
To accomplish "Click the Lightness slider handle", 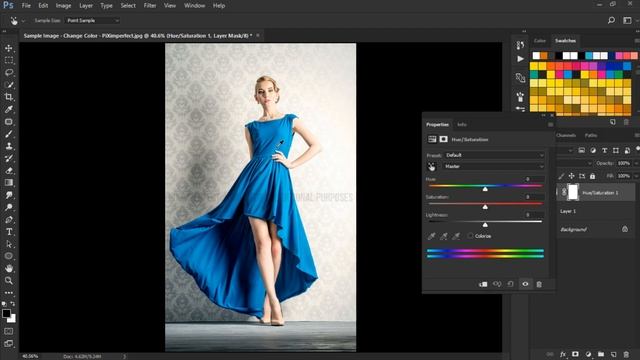I will click(485, 224).
